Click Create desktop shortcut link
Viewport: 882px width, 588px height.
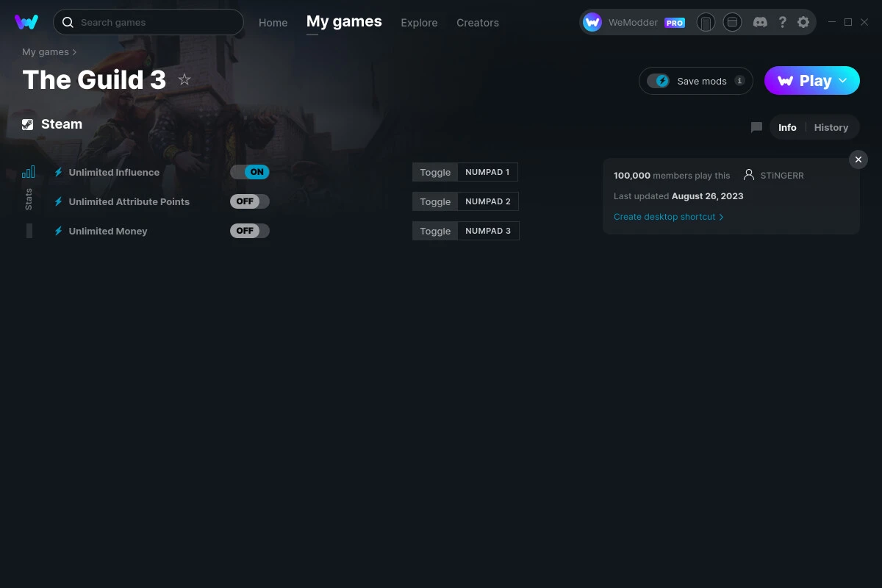668,217
